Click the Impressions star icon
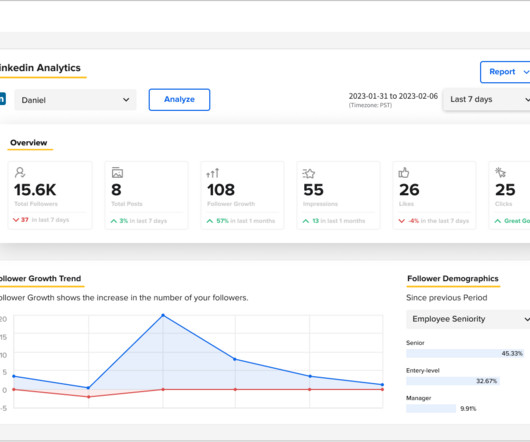530x442 pixels. [x=309, y=173]
